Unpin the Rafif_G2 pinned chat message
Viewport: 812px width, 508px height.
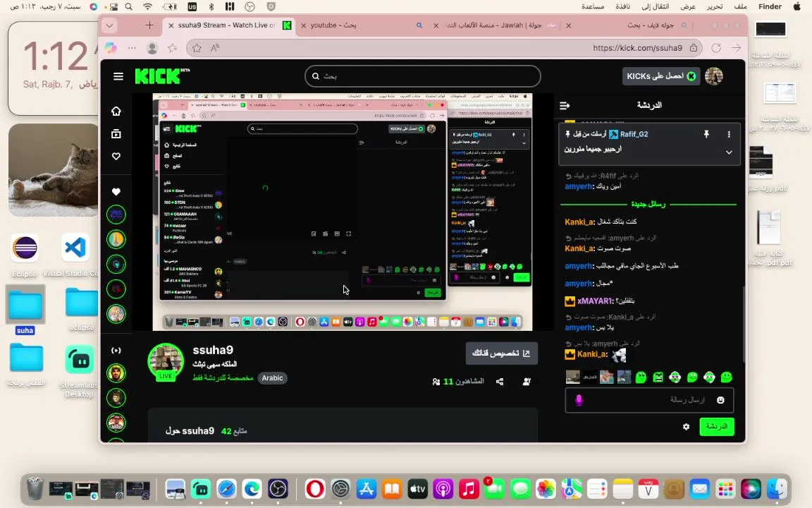(706, 134)
